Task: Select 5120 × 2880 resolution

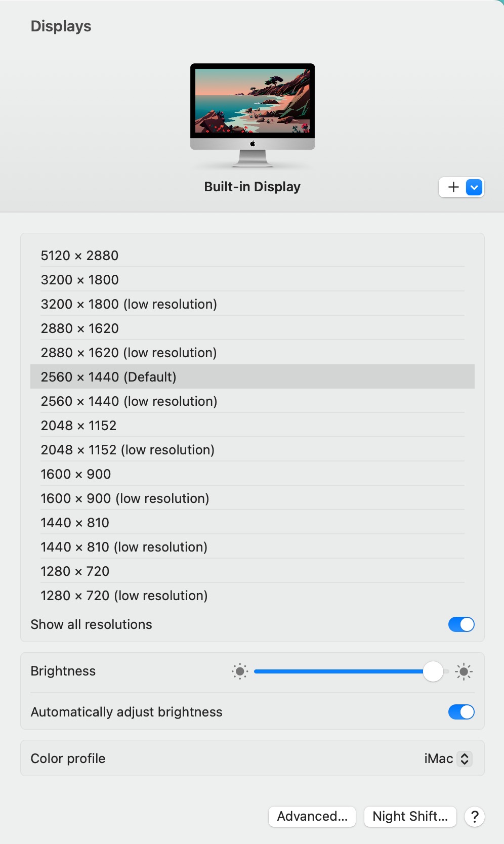Action: pyautogui.click(x=80, y=256)
